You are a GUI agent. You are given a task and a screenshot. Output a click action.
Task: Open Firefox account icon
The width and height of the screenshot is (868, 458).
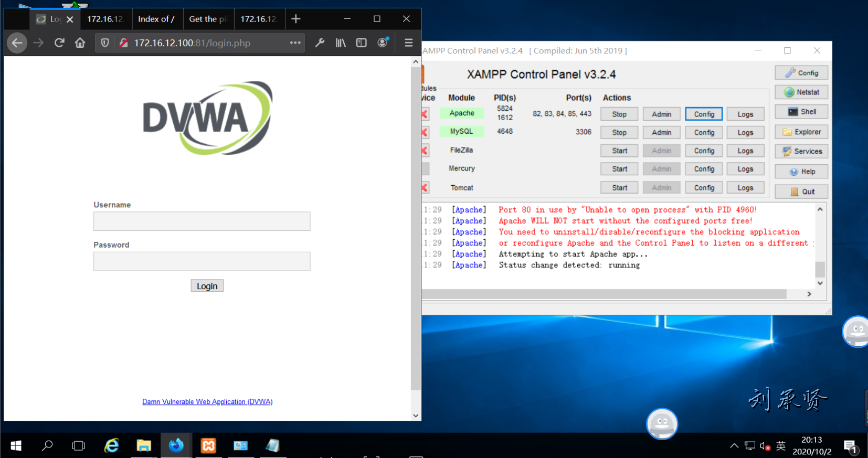[x=383, y=42]
